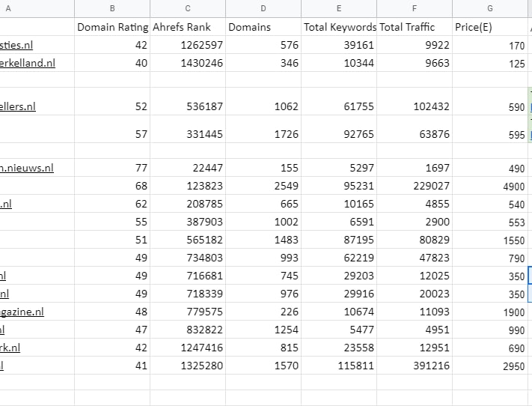Select column B header
Image resolution: width=532 pixels, height=406 pixels.
(x=112, y=8)
